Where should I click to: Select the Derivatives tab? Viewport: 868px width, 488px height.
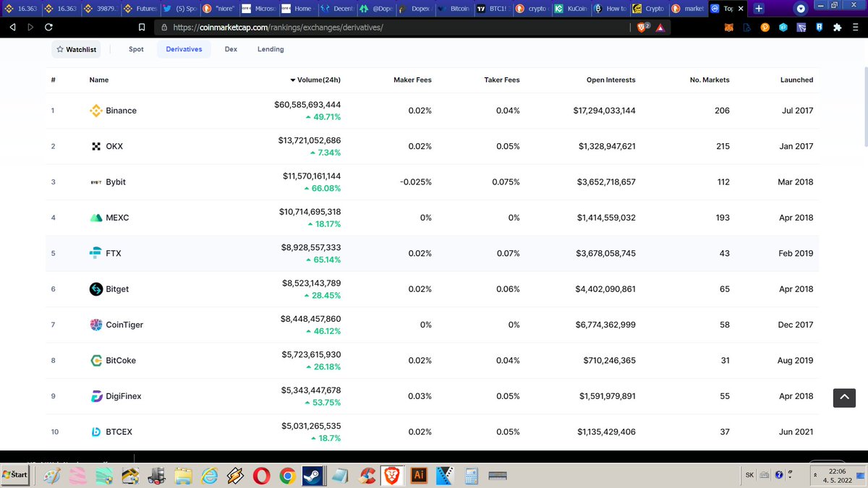[x=184, y=49]
